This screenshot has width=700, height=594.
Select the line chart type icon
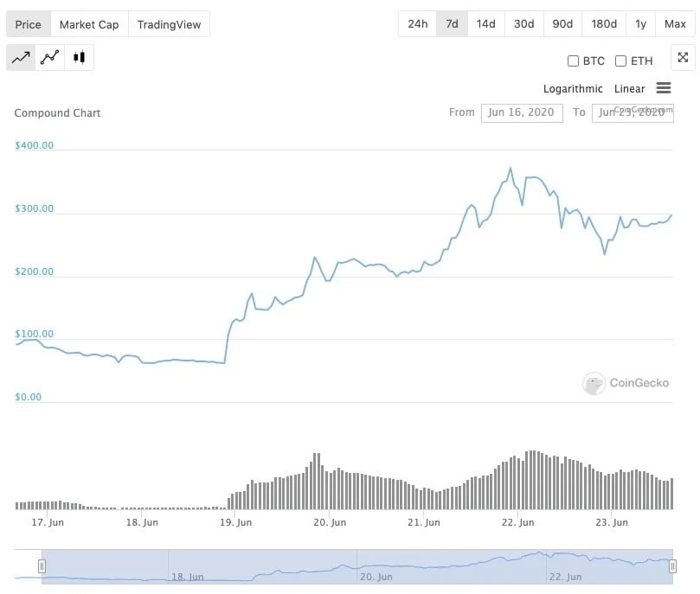coord(22,58)
